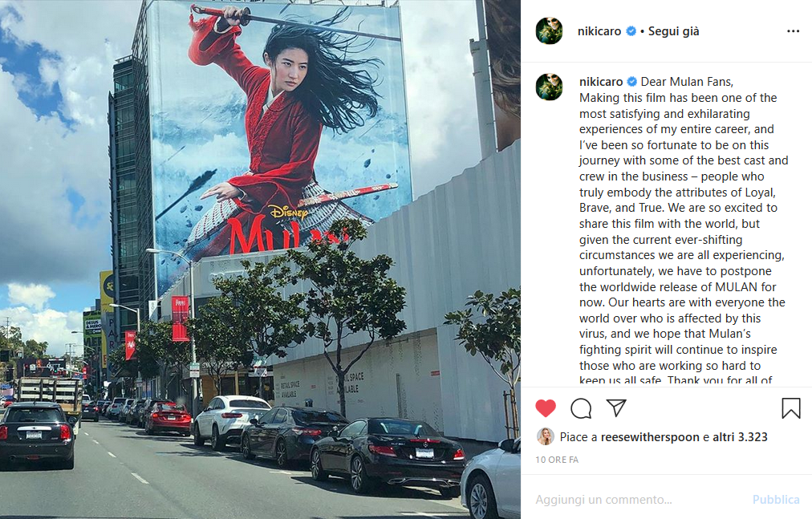This screenshot has width=812, height=519.
Task: Open reesewitherspoon profile link
Action: click(649, 437)
